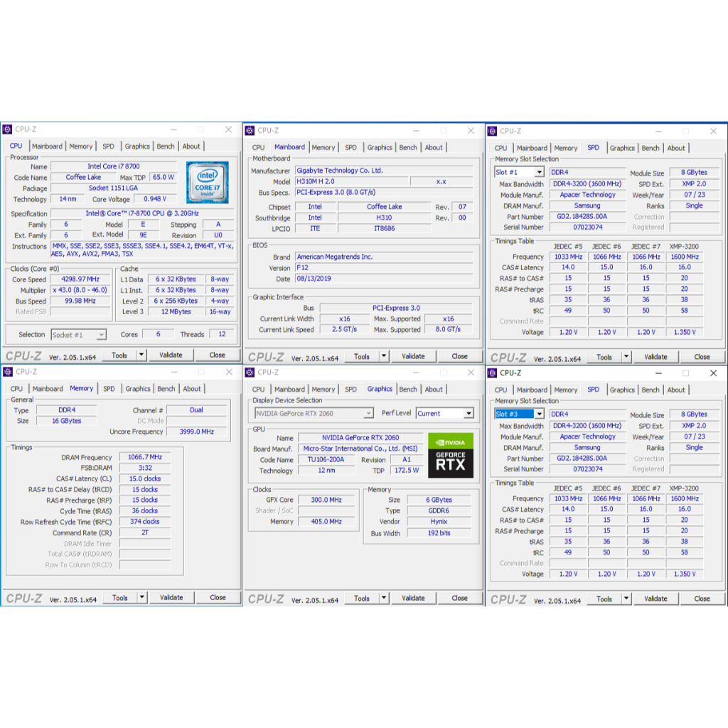Select Memory tab in Gigabyte mainboard window
The image size is (728, 728).
323,147
